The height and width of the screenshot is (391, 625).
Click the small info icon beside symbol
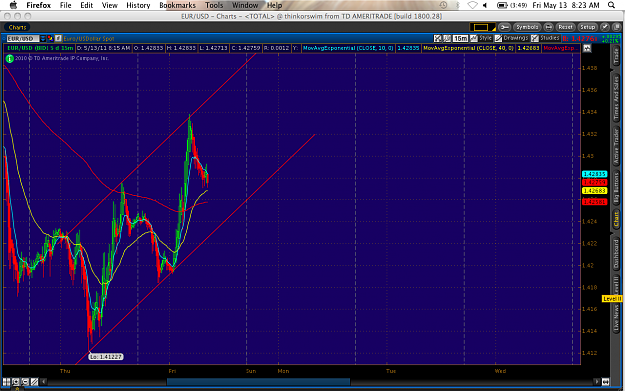(x=58, y=39)
